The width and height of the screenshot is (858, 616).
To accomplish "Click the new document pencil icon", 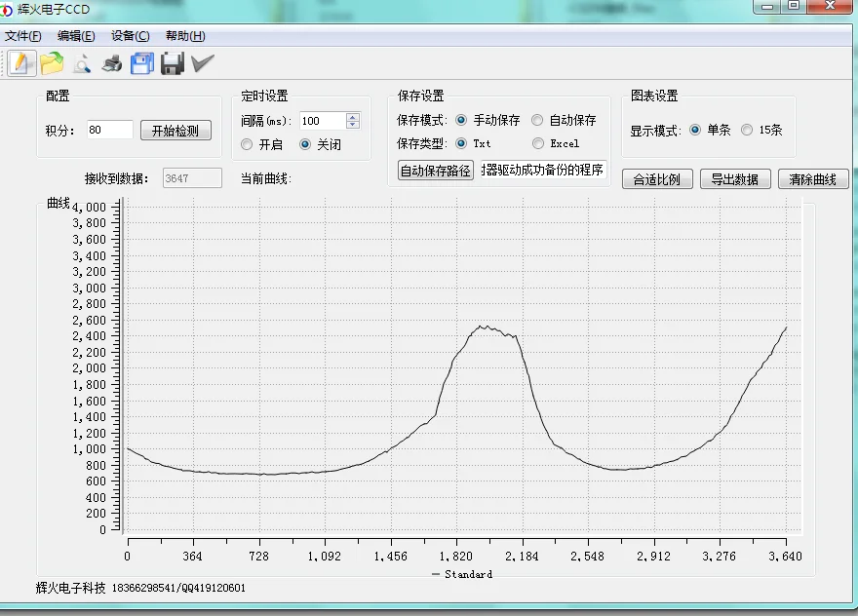I will point(21,63).
